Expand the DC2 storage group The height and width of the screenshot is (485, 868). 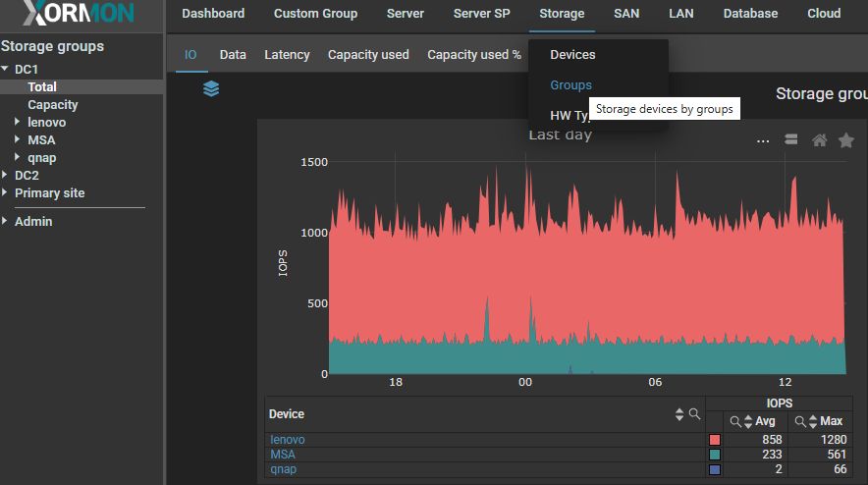click(x=5, y=176)
